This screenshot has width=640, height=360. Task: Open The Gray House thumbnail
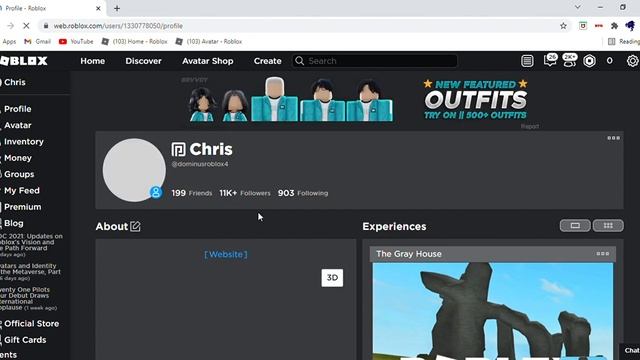(493, 311)
